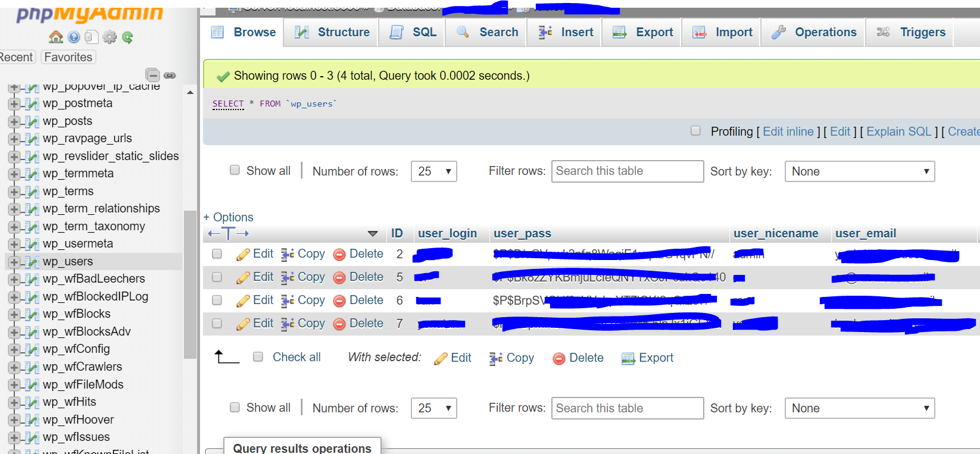
Task: Open the Operations tab
Action: (x=814, y=32)
